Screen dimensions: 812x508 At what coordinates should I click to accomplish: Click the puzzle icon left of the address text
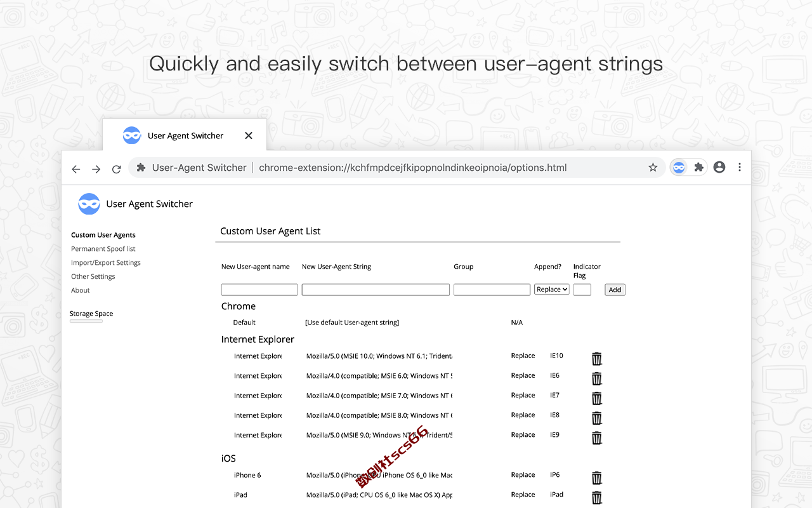coord(141,168)
